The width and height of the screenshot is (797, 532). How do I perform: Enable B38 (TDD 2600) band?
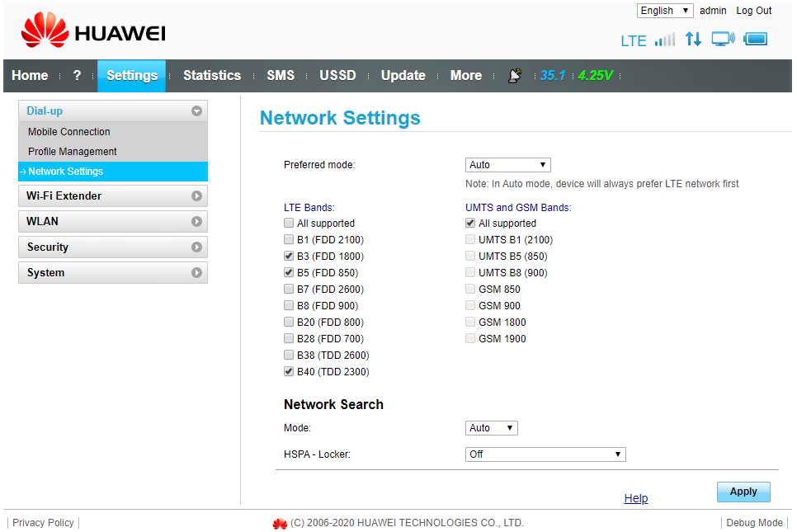click(289, 355)
